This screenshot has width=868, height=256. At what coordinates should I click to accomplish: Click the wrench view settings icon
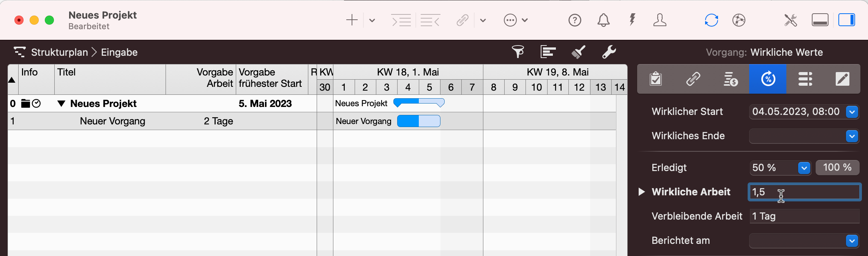coord(609,52)
